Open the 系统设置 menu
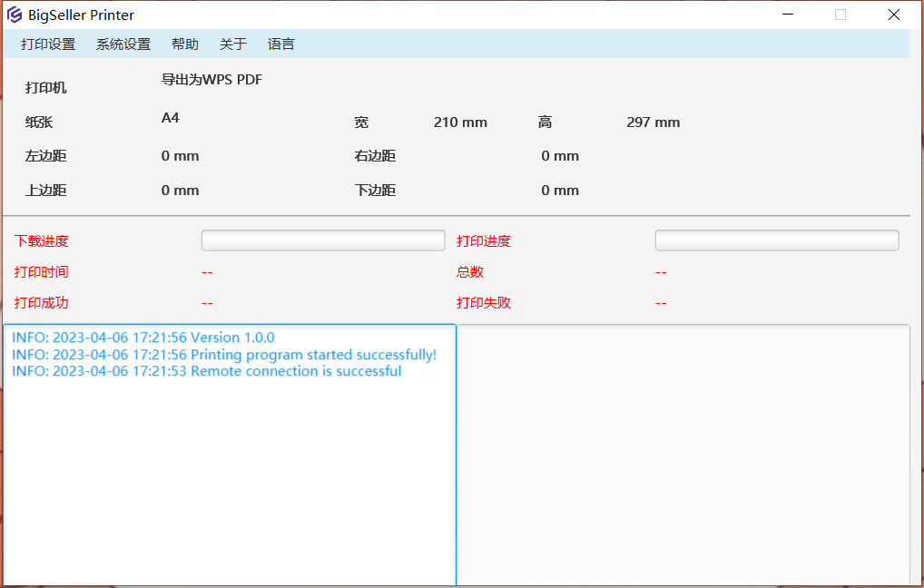 (123, 44)
